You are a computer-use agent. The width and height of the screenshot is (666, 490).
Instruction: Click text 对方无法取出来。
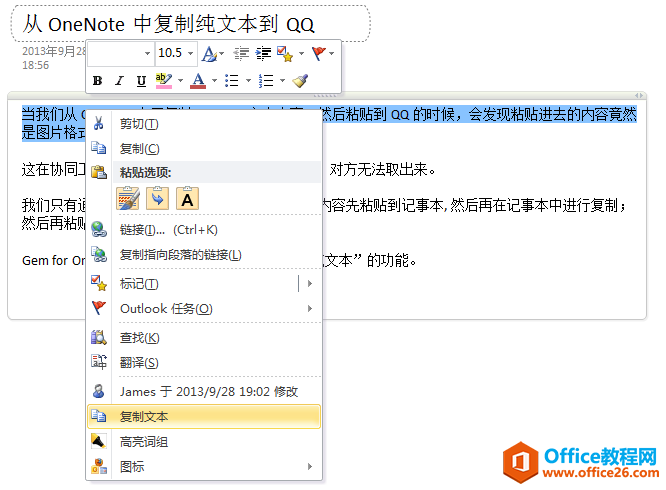(x=383, y=170)
